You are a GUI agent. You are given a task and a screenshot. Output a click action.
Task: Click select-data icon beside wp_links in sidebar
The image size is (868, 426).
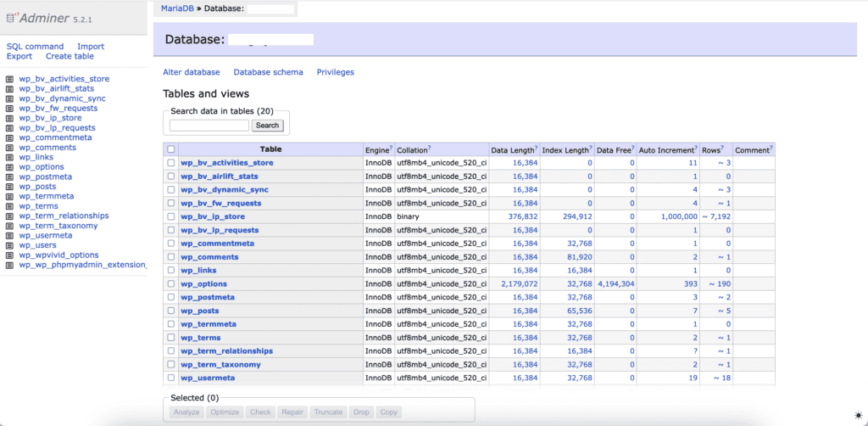tap(9, 157)
